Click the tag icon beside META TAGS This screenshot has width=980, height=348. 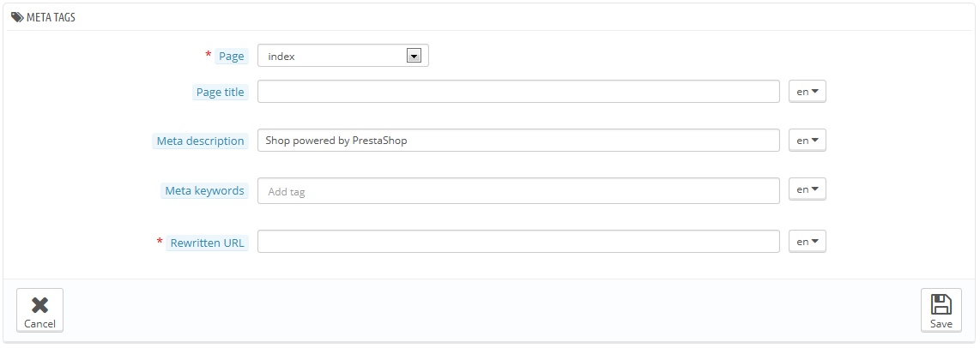(17, 17)
